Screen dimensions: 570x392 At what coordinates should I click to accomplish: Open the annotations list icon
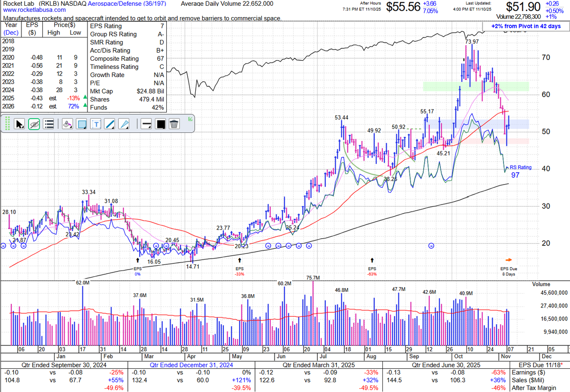click(x=48, y=124)
